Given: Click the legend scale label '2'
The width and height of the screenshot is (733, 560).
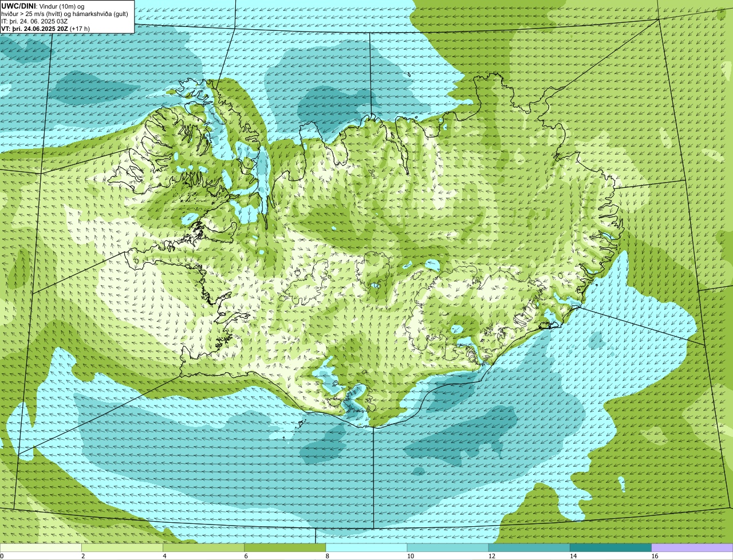Looking at the screenshot, I should click(x=83, y=556).
